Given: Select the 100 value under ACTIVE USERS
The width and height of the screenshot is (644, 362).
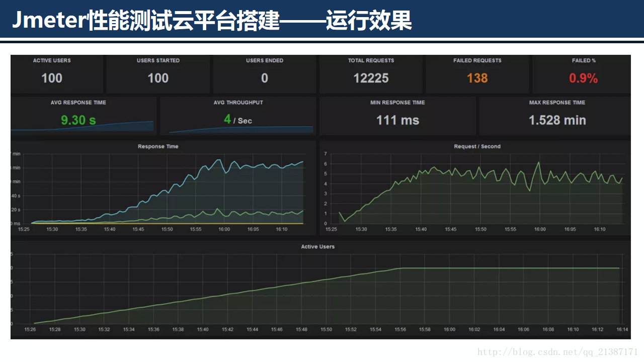Looking at the screenshot, I should coord(52,78).
